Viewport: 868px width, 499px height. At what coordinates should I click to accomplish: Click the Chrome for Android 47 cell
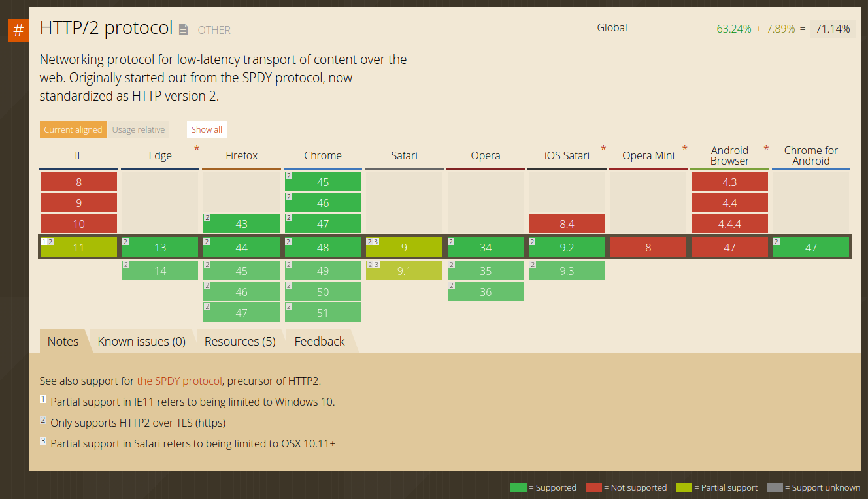point(811,248)
